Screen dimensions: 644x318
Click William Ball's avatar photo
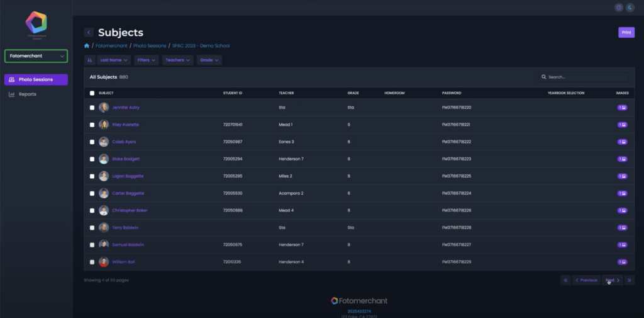pyautogui.click(x=104, y=261)
